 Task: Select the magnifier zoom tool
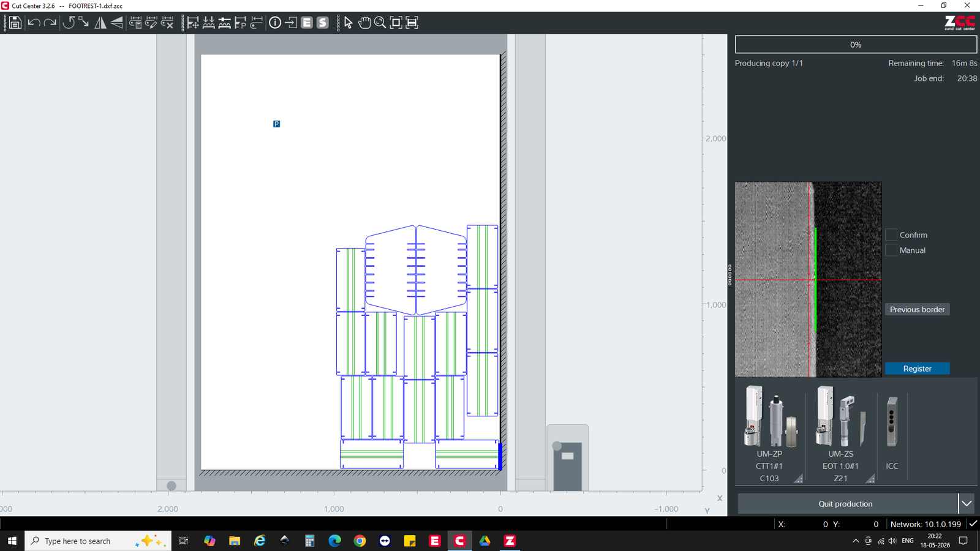click(380, 23)
